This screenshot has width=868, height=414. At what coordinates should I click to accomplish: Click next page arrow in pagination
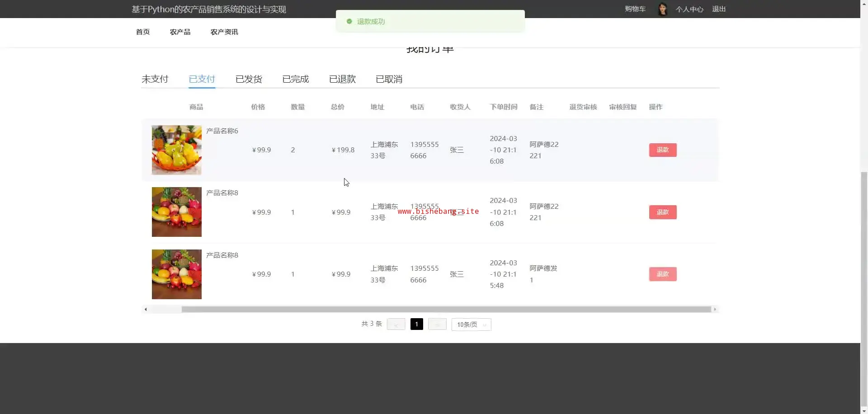(437, 325)
